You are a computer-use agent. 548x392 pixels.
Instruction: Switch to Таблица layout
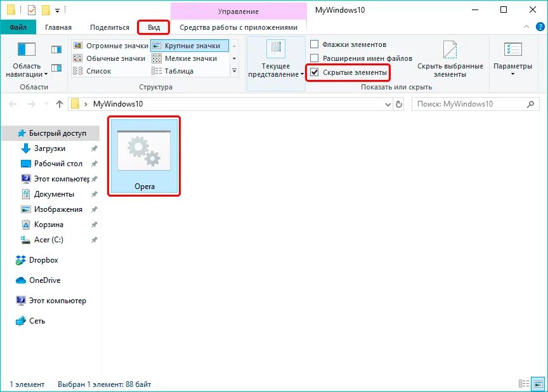tap(173, 71)
